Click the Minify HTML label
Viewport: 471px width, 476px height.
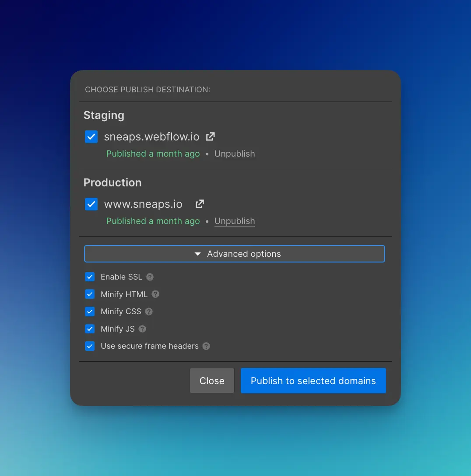tap(124, 294)
